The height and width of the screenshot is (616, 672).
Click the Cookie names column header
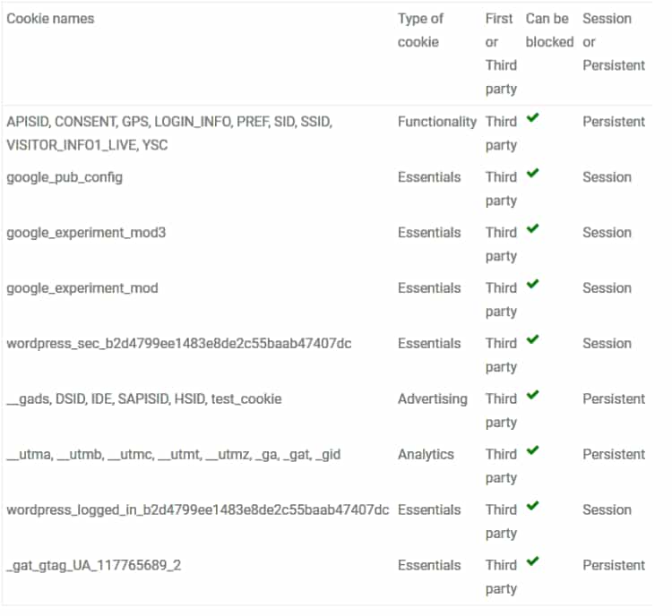pos(50,19)
